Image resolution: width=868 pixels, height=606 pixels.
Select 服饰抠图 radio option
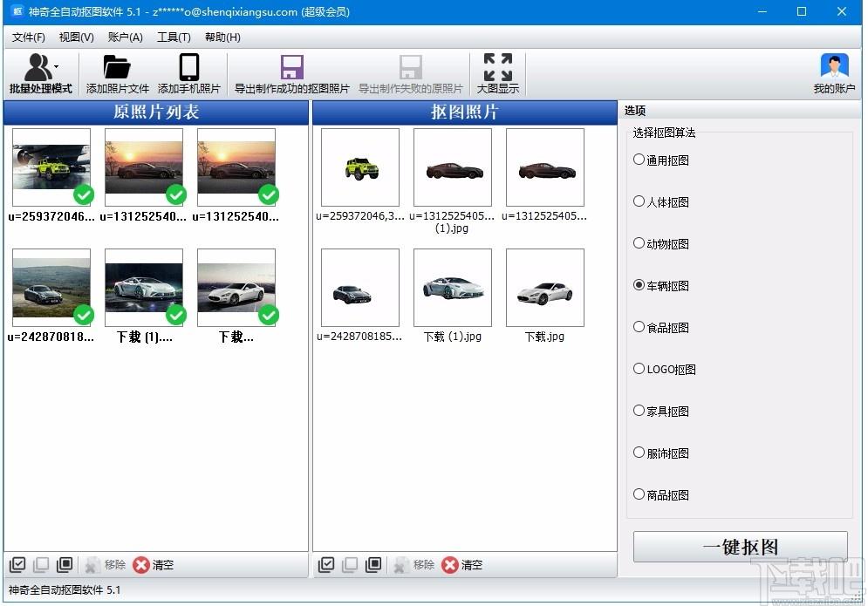tap(639, 453)
